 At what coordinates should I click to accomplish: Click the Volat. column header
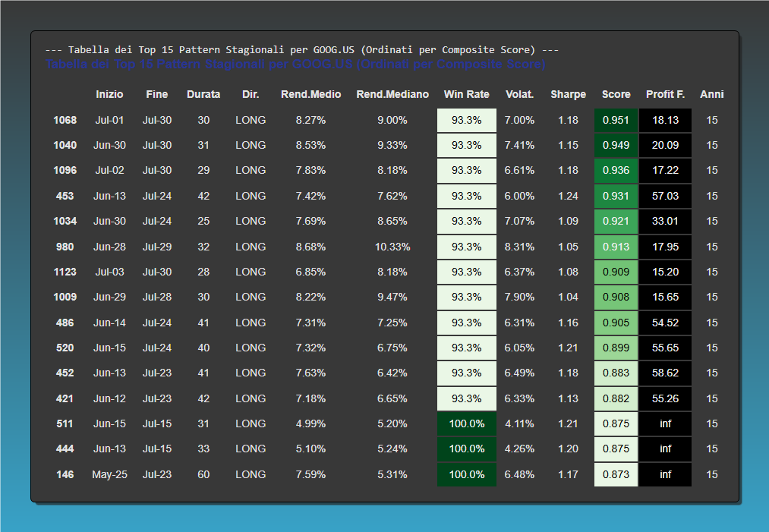(x=519, y=94)
